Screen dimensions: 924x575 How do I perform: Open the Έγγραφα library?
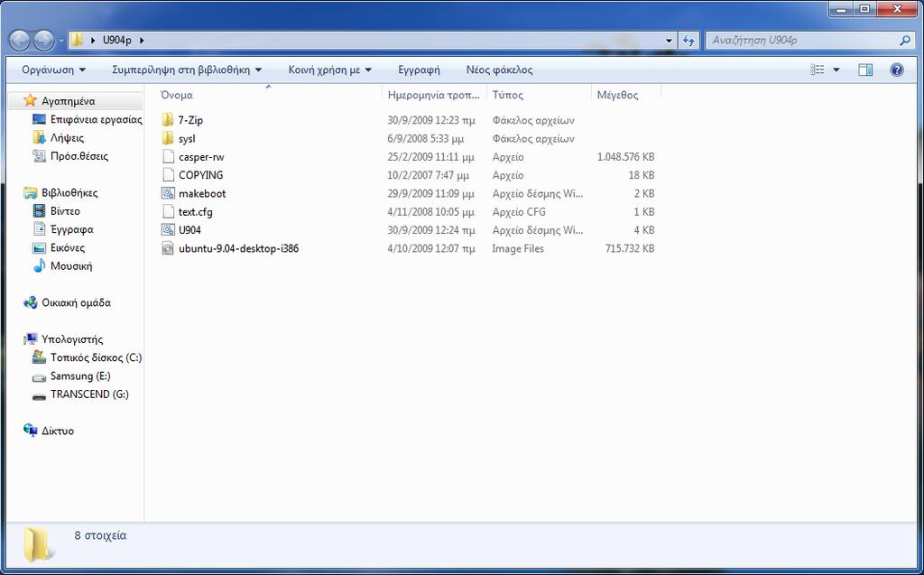72,229
